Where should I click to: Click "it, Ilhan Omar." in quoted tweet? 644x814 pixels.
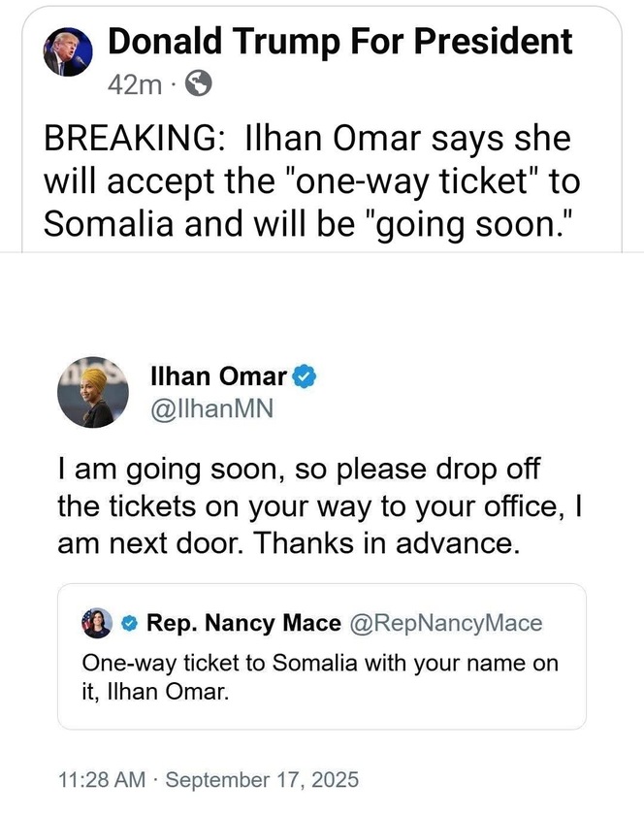click(155, 692)
